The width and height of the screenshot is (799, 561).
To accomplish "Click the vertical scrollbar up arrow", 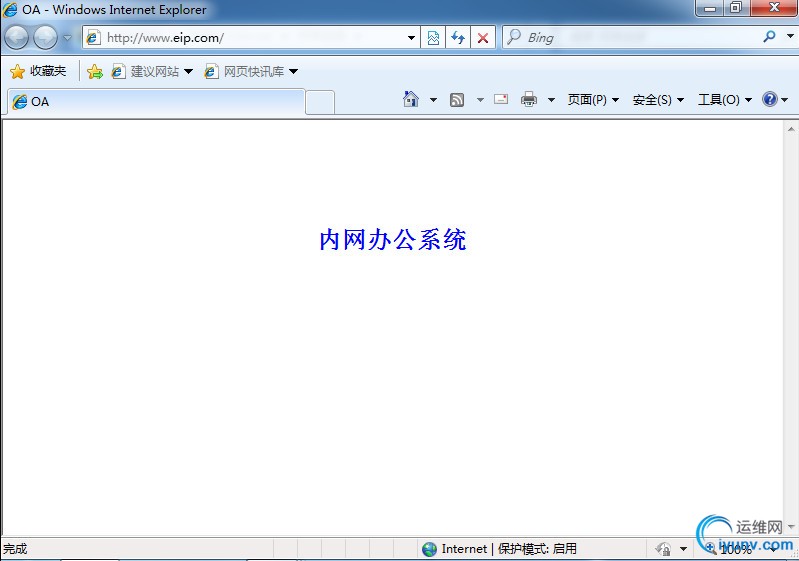I will (791, 129).
